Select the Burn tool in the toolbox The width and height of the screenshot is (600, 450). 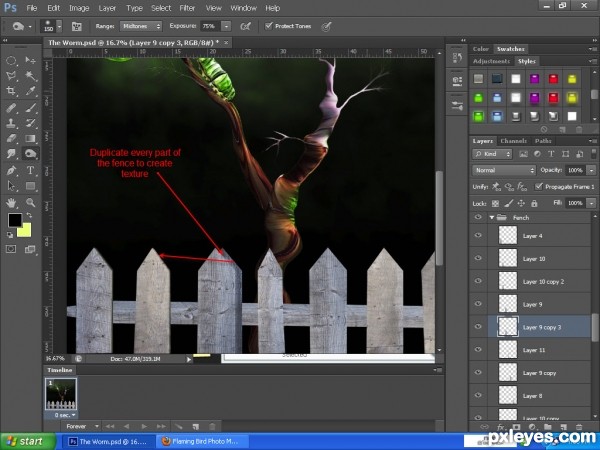[x=30, y=153]
